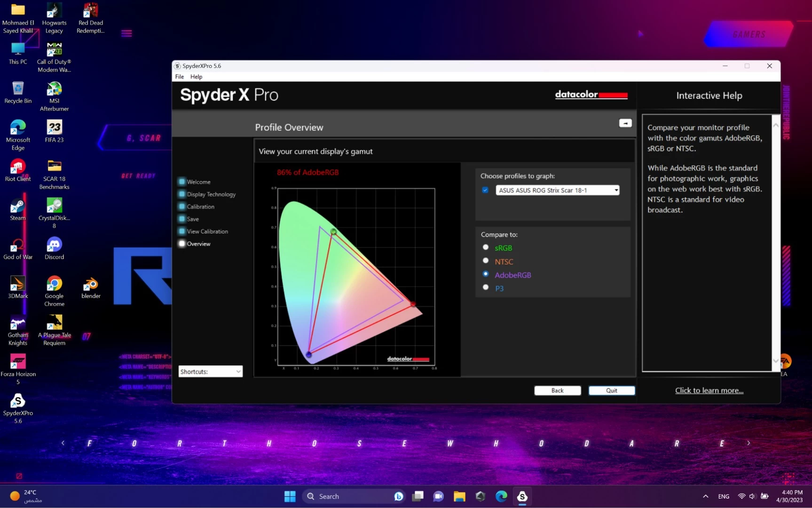Click the SpyderX icon in the taskbar
Viewport: 812px width, 508px height.
[522, 496]
